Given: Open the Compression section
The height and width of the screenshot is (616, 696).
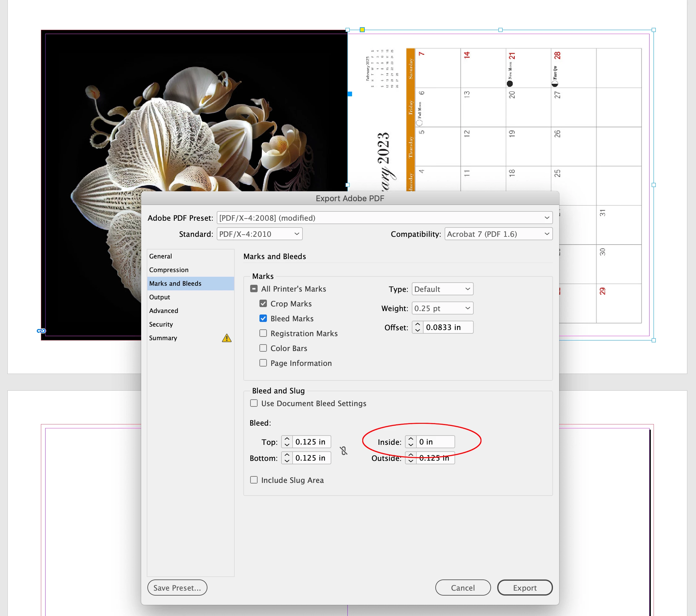Looking at the screenshot, I should coord(168,270).
